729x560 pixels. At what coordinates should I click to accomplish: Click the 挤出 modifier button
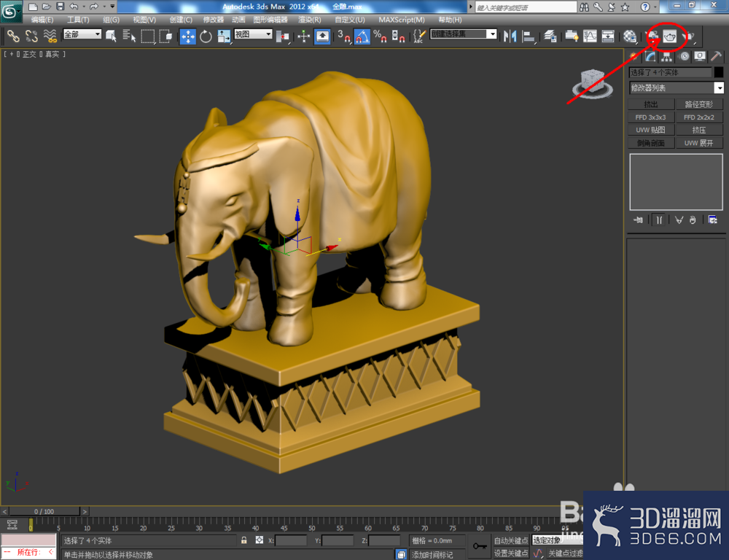tap(651, 104)
